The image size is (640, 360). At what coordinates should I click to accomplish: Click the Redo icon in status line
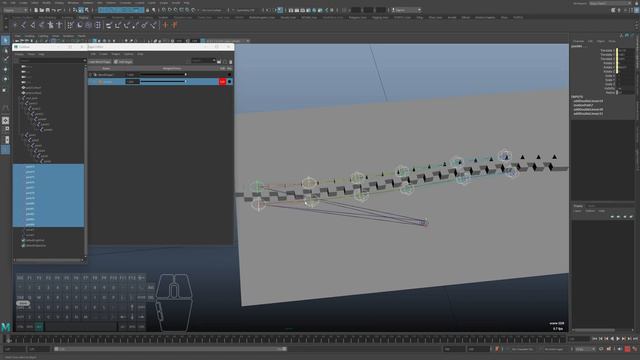60,10
